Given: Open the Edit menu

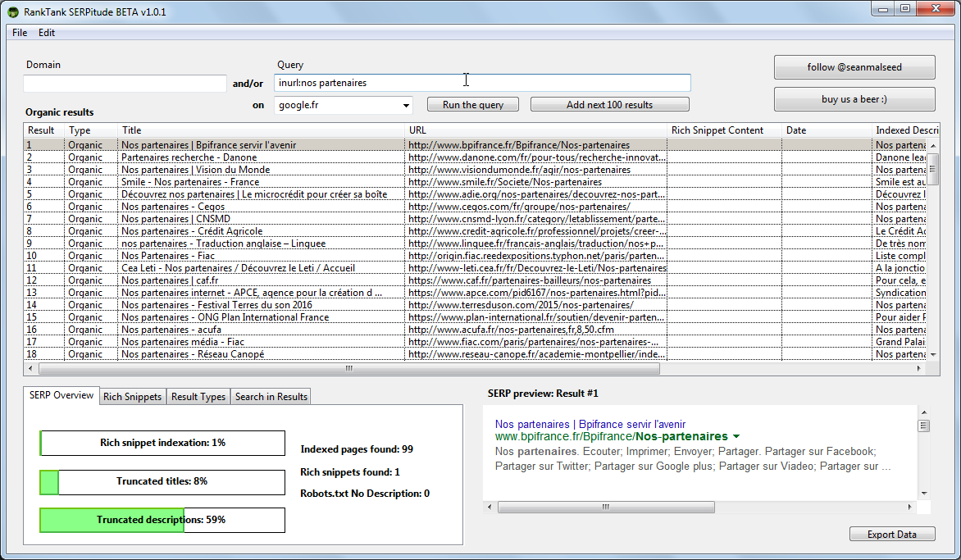Looking at the screenshot, I should tap(47, 33).
